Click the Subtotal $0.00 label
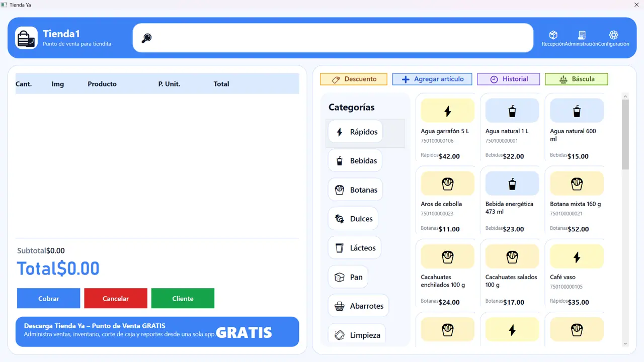Viewport: 644px width, 362px height. click(x=41, y=251)
